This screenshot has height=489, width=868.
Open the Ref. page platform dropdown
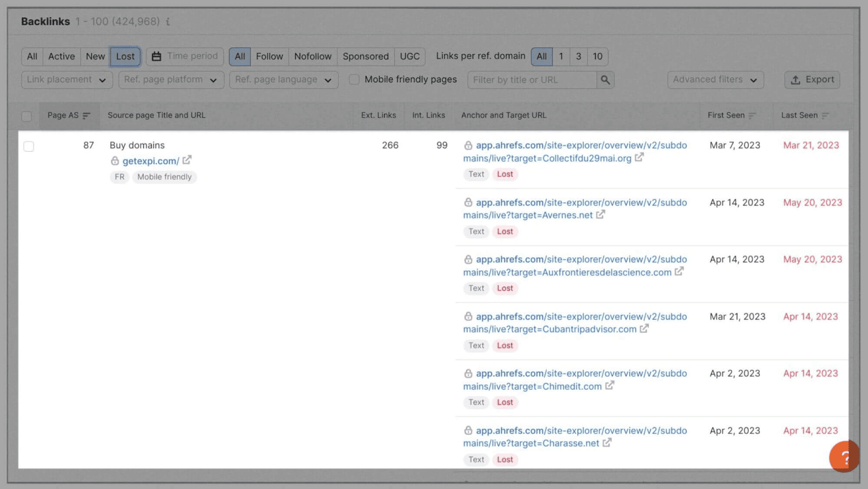pyautogui.click(x=170, y=79)
